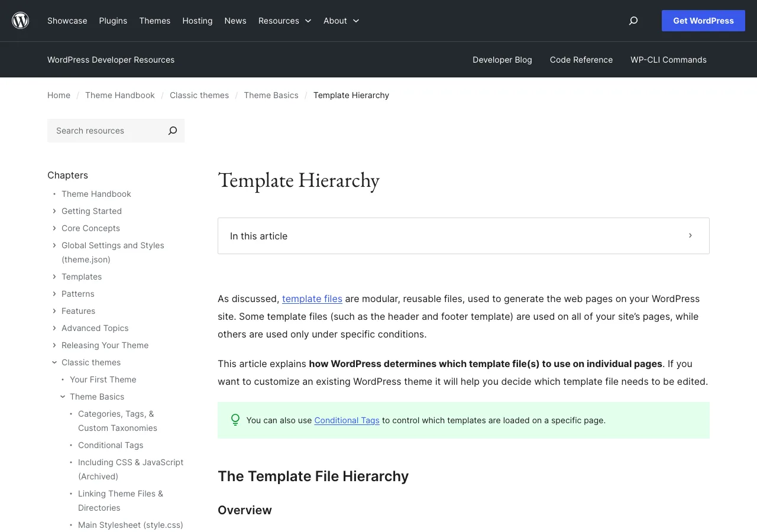Open the template files link in article
The height and width of the screenshot is (532, 757).
[x=312, y=299]
